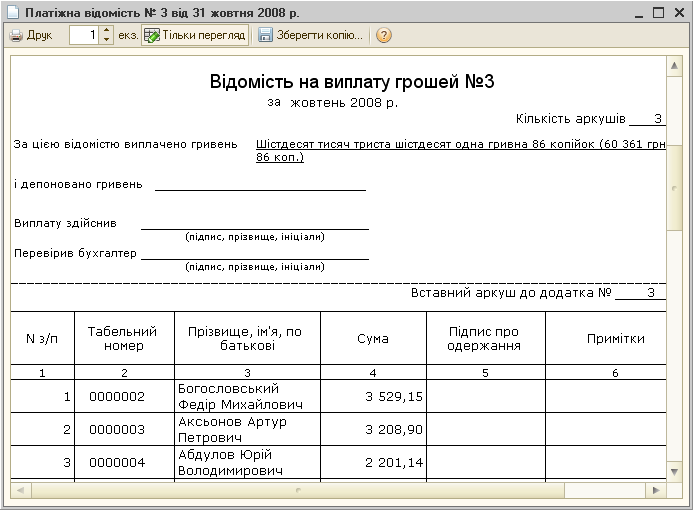Click Прізвище, ім'я, по батькові header
The image size is (693, 510).
click(x=246, y=339)
